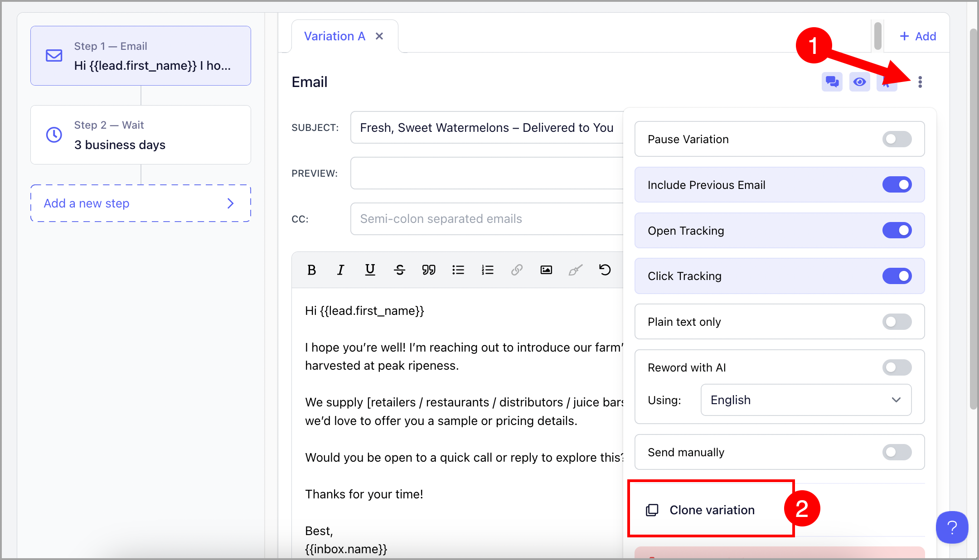The image size is (979, 560).
Task: Apply strikethrough formatting
Action: click(399, 270)
